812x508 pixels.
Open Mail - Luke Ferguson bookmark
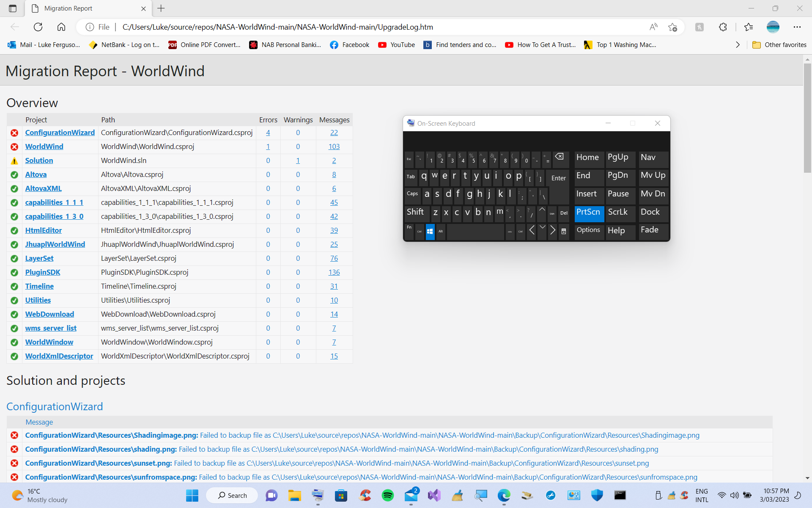pyautogui.click(x=44, y=45)
